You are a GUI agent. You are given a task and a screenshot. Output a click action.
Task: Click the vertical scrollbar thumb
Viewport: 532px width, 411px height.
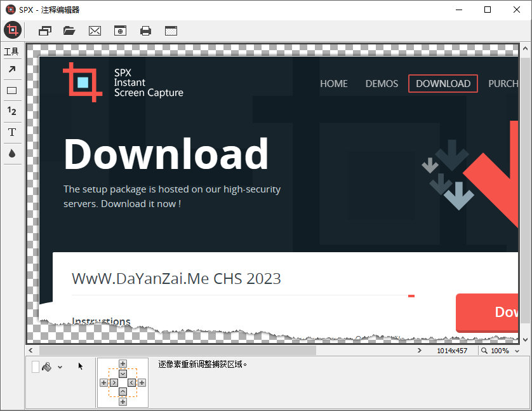tap(525, 191)
